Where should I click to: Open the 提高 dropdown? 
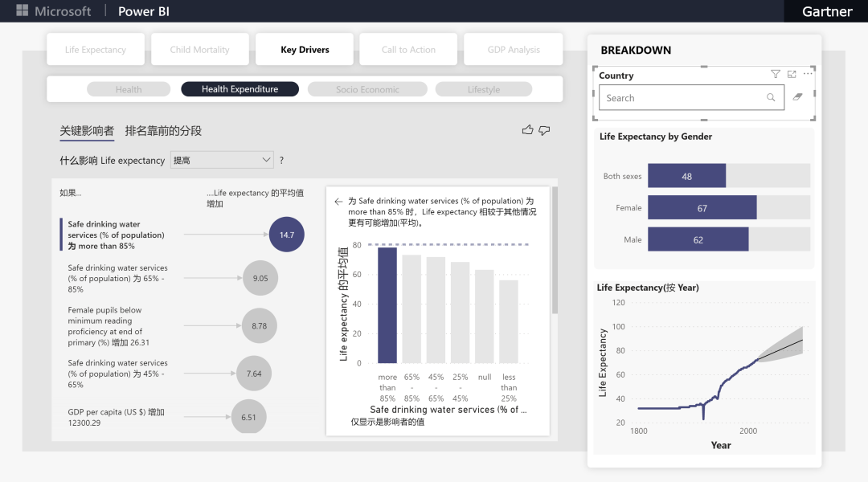222,160
